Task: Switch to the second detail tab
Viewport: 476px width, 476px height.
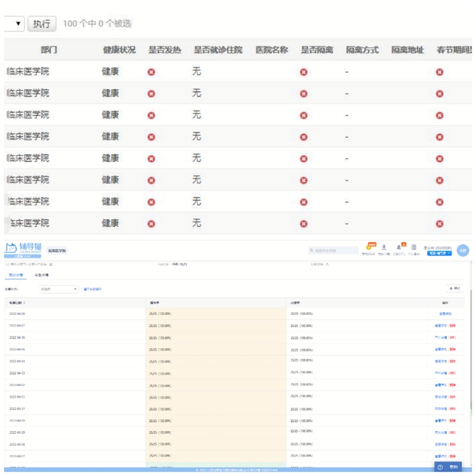Action: tap(41, 275)
